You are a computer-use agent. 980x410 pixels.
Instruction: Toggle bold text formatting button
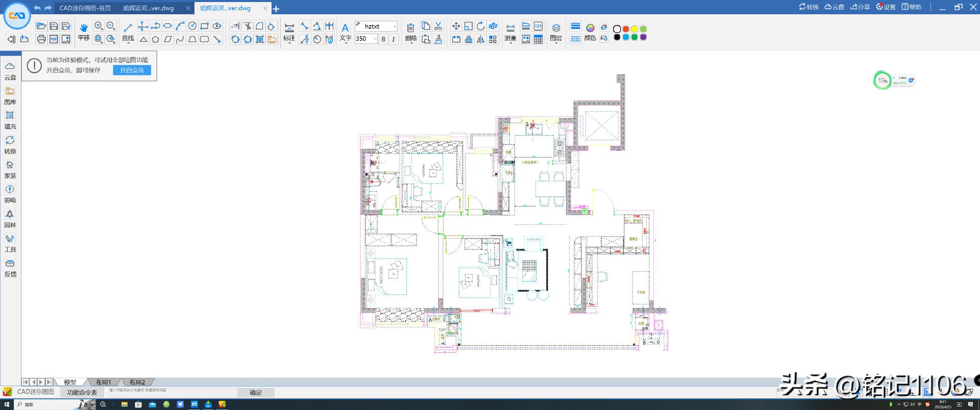tap(383, 39)
